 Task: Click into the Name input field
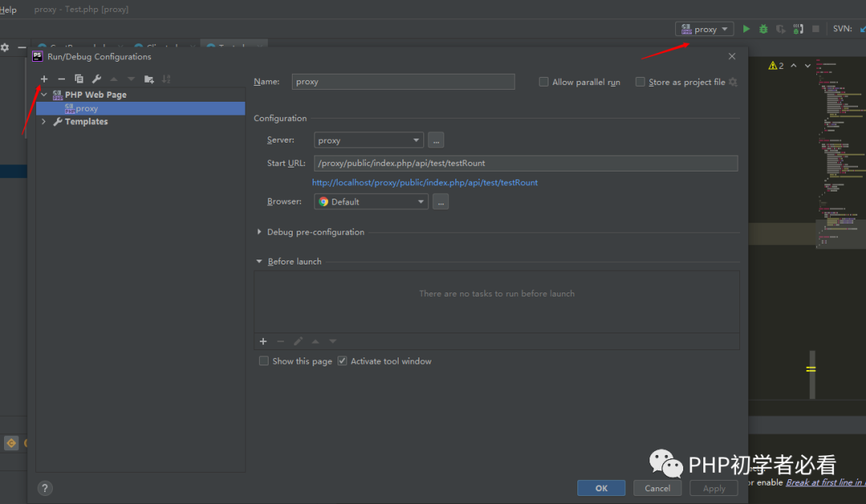(403, 82)
